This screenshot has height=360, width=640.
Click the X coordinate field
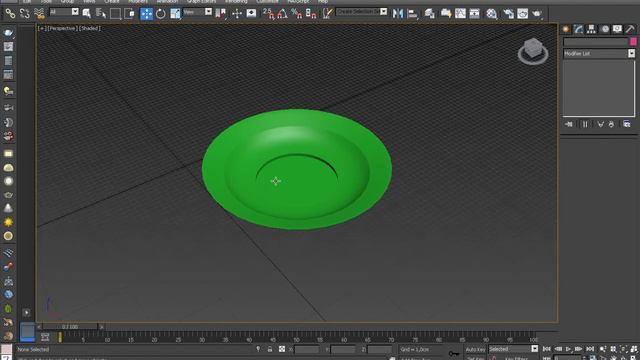[307, 349]
